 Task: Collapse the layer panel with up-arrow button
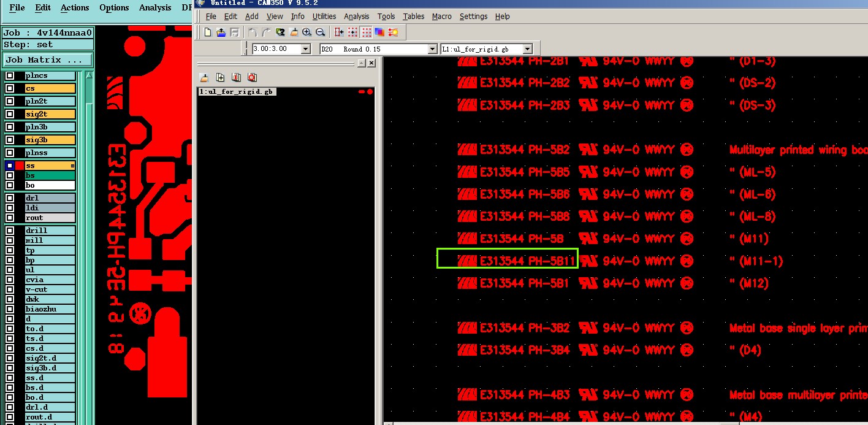(362, 63)
